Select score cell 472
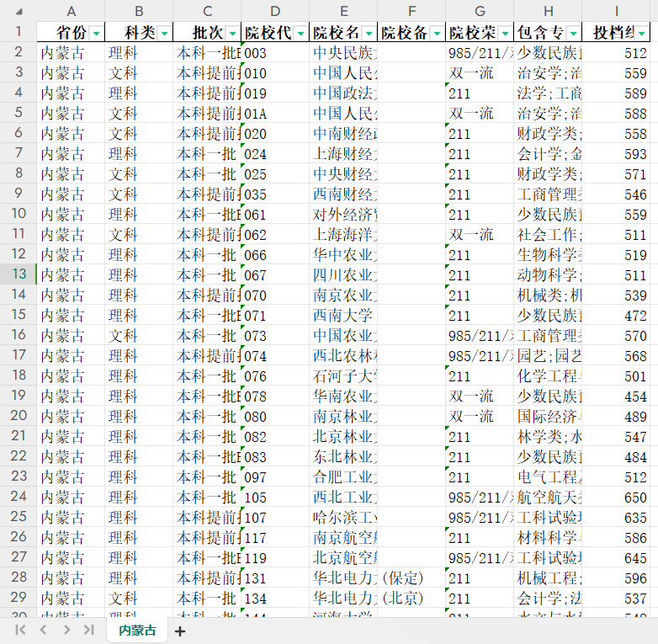Viewport: 658px width, 644px height. click(x=616, y=315)
